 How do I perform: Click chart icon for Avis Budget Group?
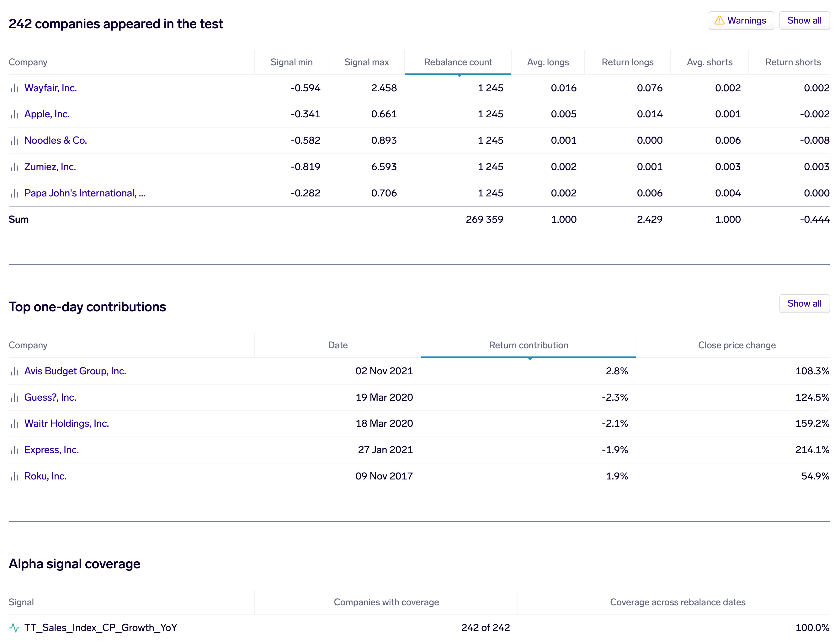[x=14, y=372]
